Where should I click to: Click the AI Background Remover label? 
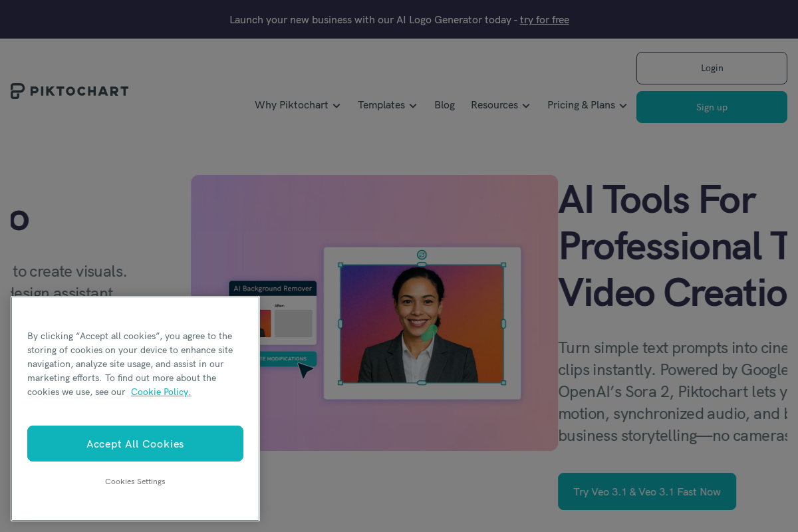tap(272, 288)
